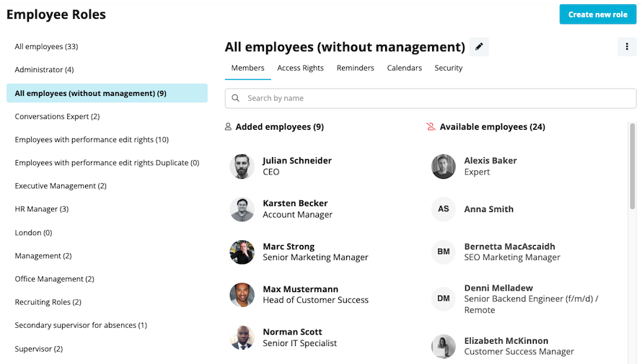The image size is (642, 364).
Task: Open the Security tab
Action: 449,68
